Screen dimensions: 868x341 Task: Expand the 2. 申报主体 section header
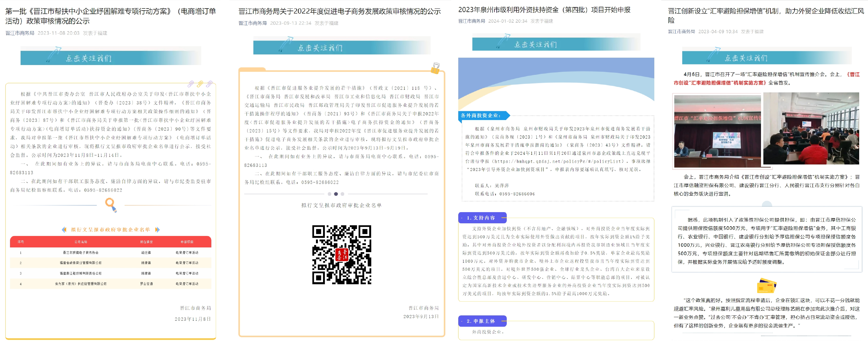tap(482, 321)
